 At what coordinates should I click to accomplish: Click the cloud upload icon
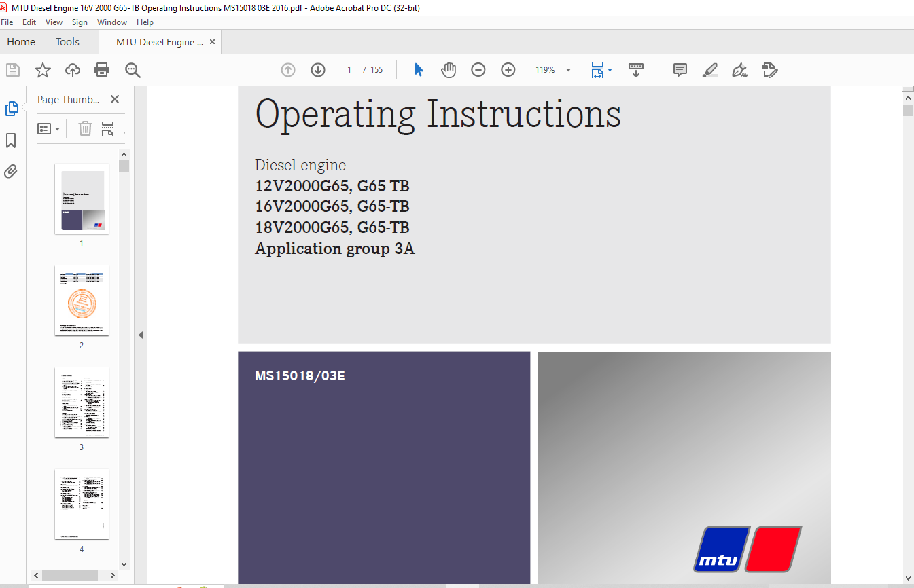click(73, 70)
